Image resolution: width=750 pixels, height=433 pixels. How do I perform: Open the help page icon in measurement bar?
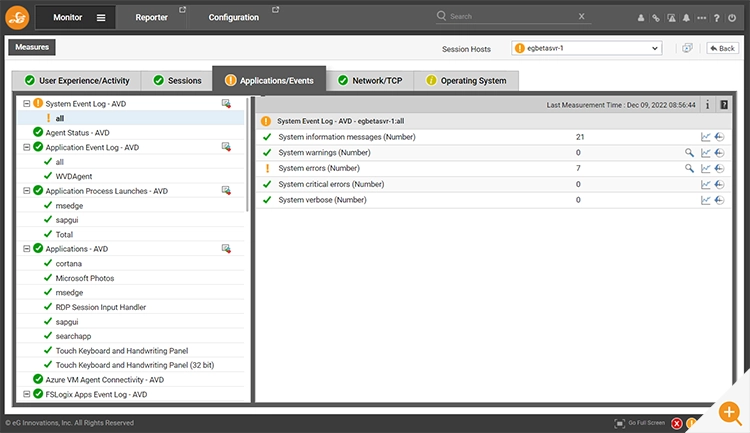pyautogui.click(x=724, y=105)
